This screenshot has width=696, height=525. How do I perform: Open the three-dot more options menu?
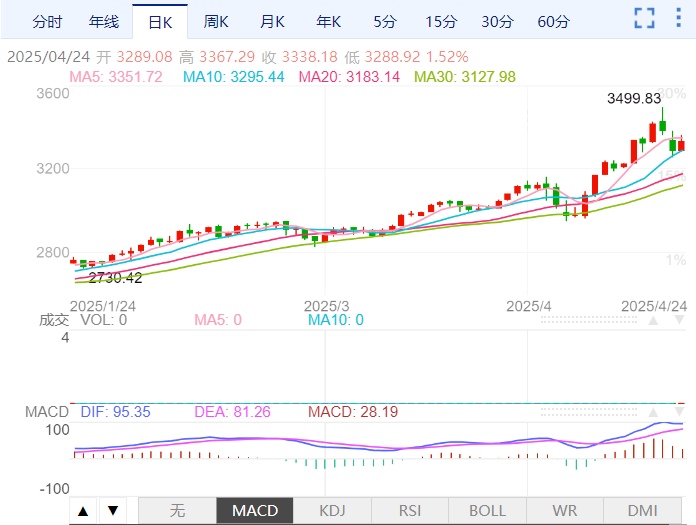point(678,18)
